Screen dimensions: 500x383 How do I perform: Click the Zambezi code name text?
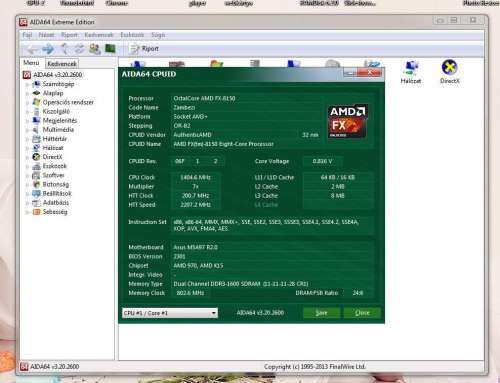(x=184, y=107)
